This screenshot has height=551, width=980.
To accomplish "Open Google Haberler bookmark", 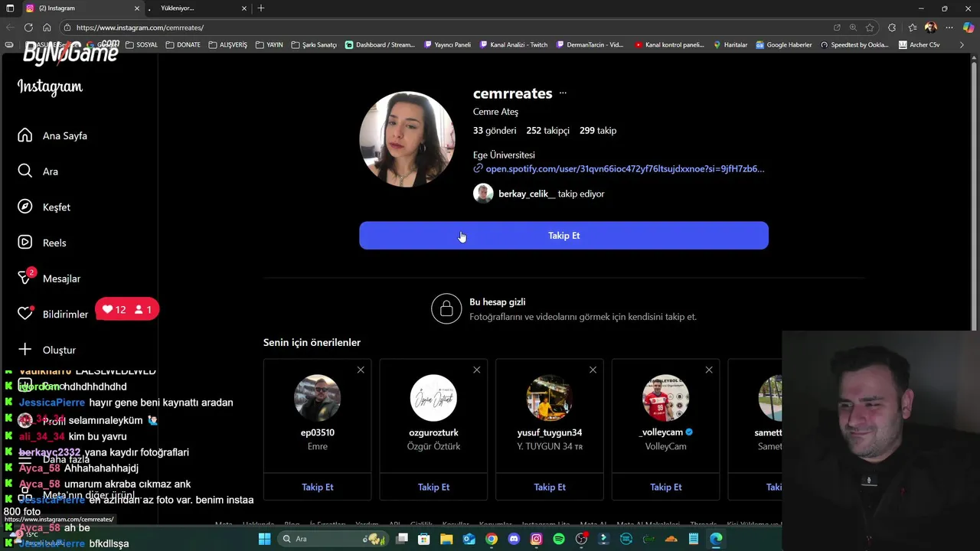I will coord(784,44).
